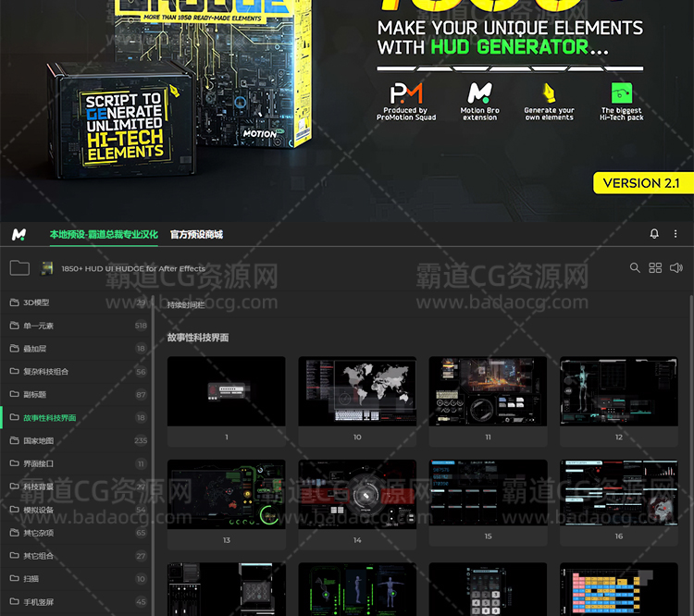Image resolution: width=694 pixels, height=616 pixels.
Task: Switch to grid view layout icon
Action: click(655, 267)
